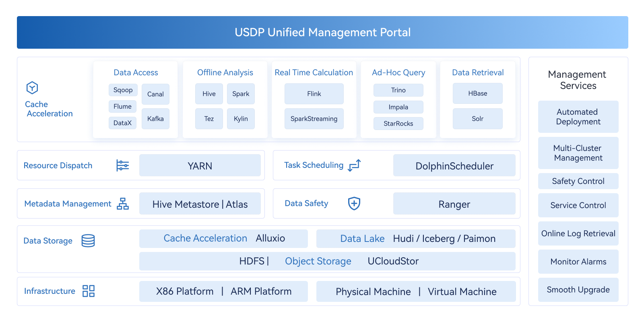The height and width of the screenshot is (322, 644).
Task: Click the Physical Machine | Virtual Machine box
Action: pyautogui.click(x=416, y=291)
